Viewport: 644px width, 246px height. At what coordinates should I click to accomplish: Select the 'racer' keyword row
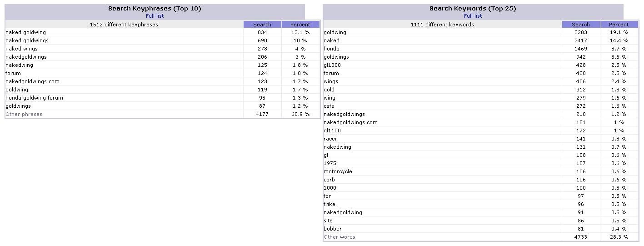[481, 139]
